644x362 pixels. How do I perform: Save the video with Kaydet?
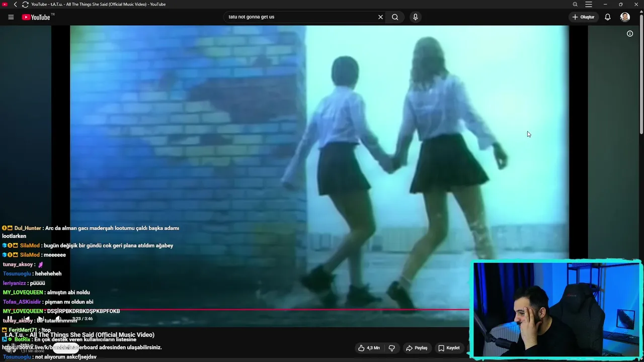coord(449,348)
